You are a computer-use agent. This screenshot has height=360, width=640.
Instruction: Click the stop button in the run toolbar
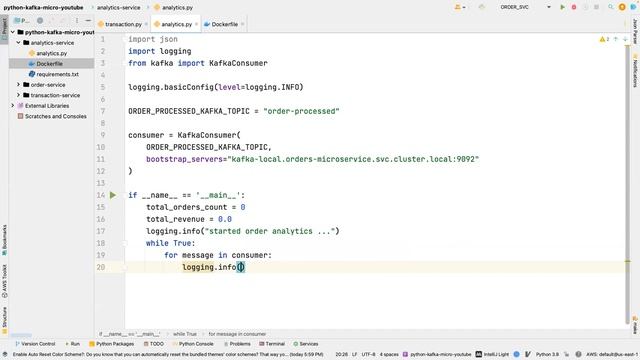pyautogui.click(x=597, y=7)
